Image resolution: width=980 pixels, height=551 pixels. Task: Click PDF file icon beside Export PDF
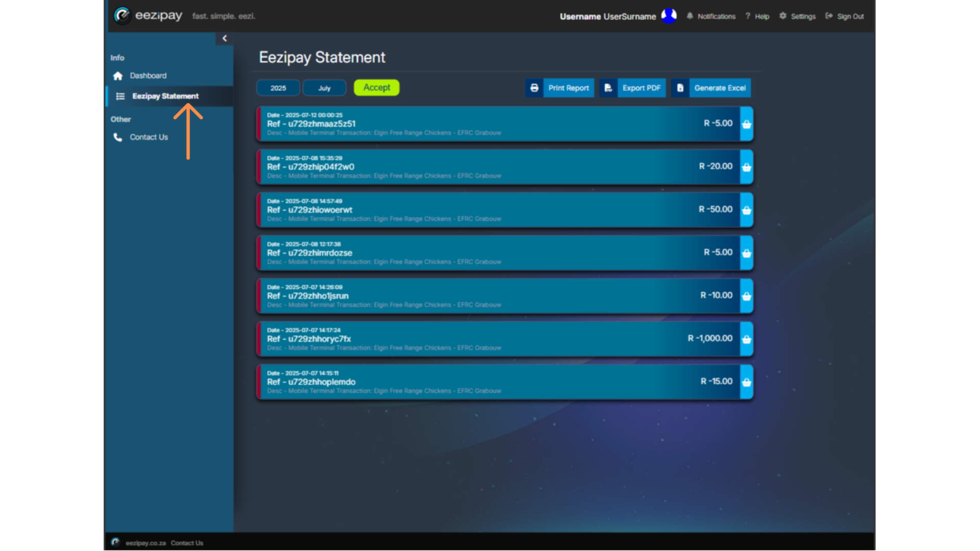608,88
